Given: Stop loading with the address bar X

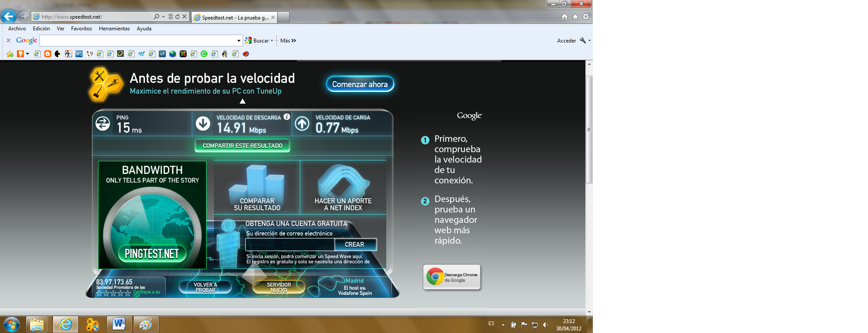Looking at the screenshot, I should pyautogui.click(x=184, y=16).
